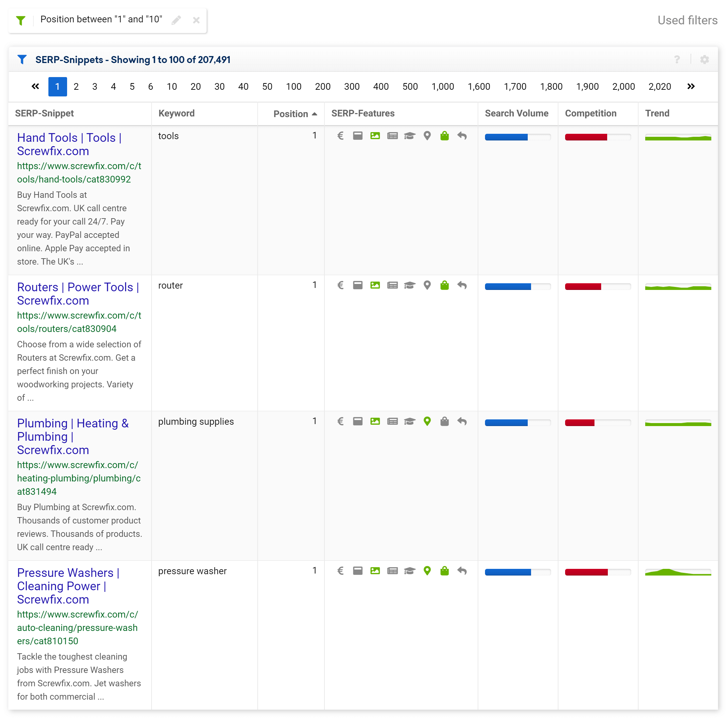The width and height of the screenshot is (728, 724).
Task: Click the keyword cell 'tools'
Action: pyautogui.click(x=168, y=136)
